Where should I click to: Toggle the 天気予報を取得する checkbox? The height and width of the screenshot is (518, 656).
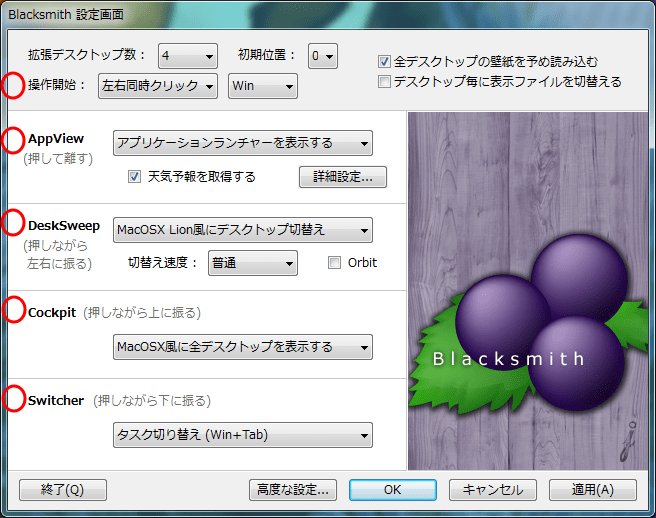[135, 177]
